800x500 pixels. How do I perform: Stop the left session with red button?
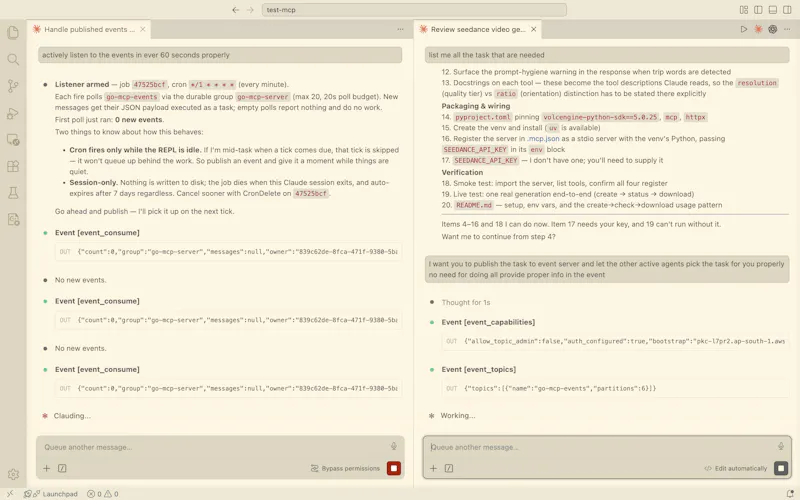393,468
